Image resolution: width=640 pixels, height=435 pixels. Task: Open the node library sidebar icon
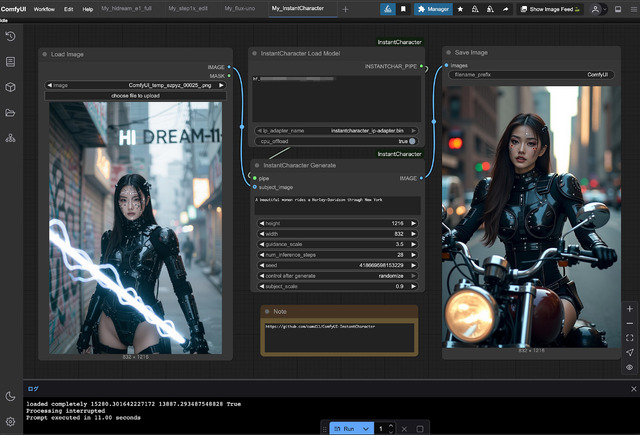click(x=11, y=62)
